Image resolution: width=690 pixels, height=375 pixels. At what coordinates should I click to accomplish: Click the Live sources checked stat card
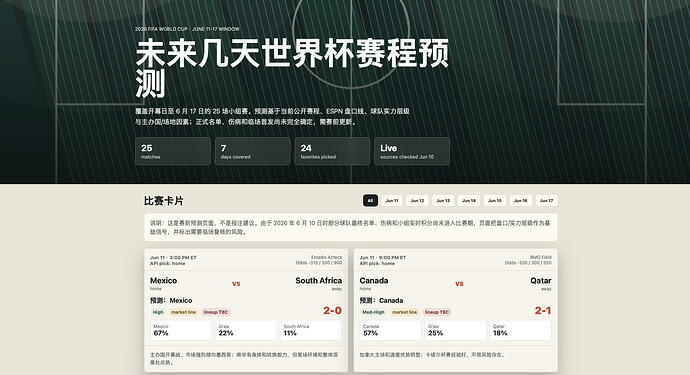coord(412,151)
